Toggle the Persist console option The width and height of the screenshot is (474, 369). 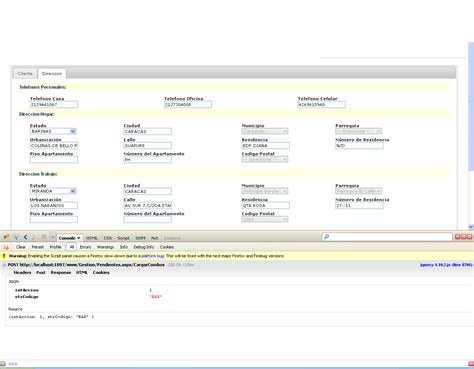(x=38, y=247)
